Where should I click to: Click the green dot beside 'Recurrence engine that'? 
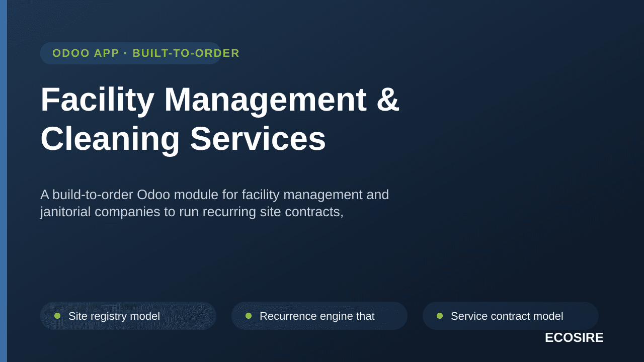pos(249,316)
